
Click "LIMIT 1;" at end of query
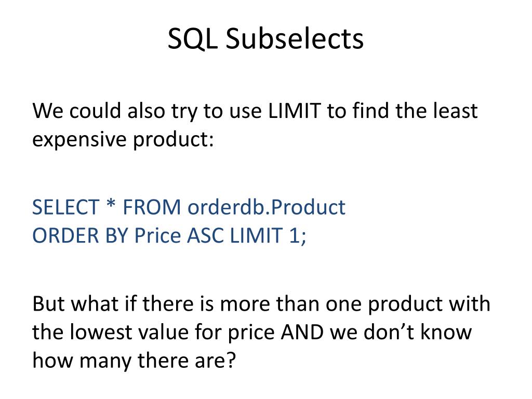click(268, 235)
